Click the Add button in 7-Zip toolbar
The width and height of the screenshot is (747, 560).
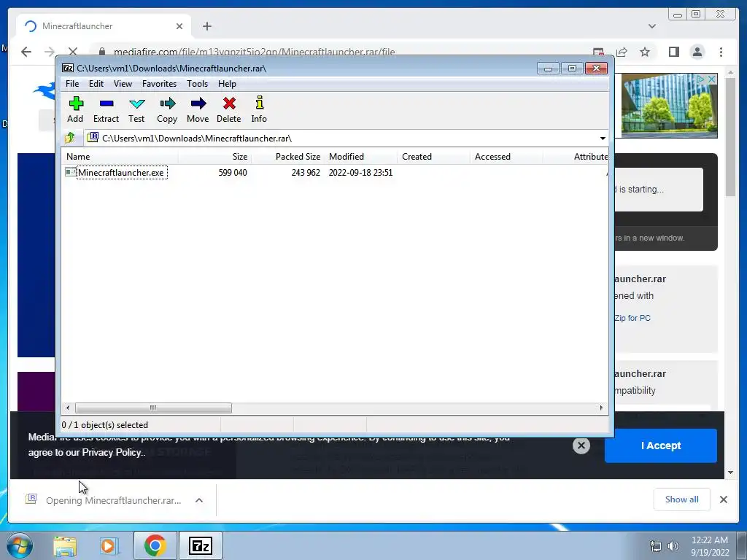coord(75,109)
